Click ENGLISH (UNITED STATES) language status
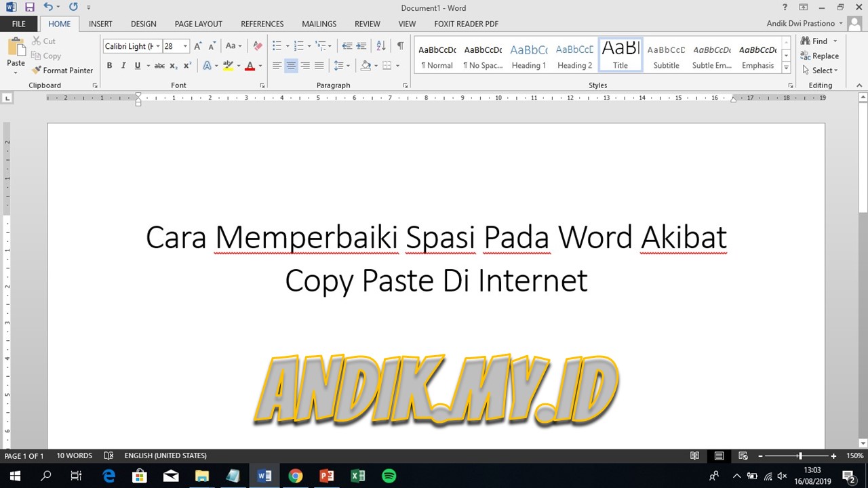868x488 pixels. [x=165, y=455]
